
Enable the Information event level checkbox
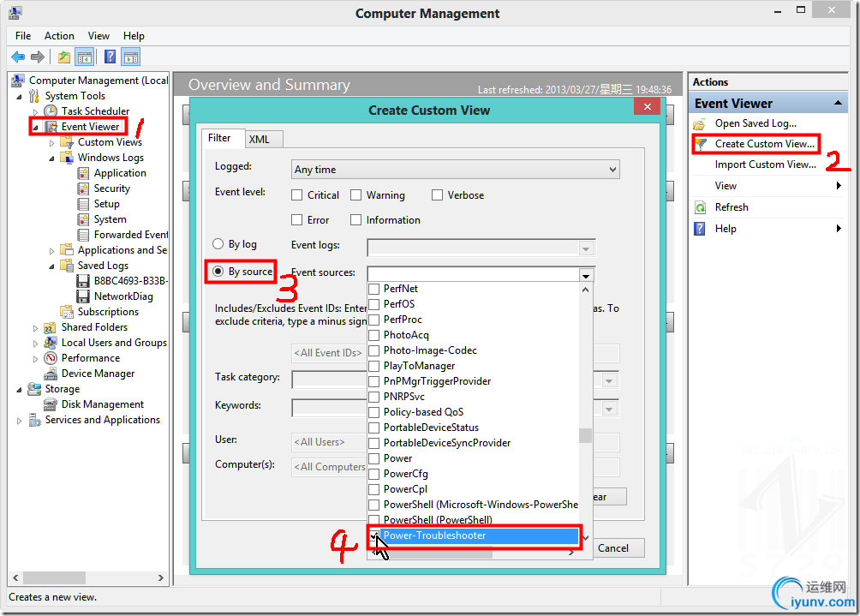pos(356,220)
